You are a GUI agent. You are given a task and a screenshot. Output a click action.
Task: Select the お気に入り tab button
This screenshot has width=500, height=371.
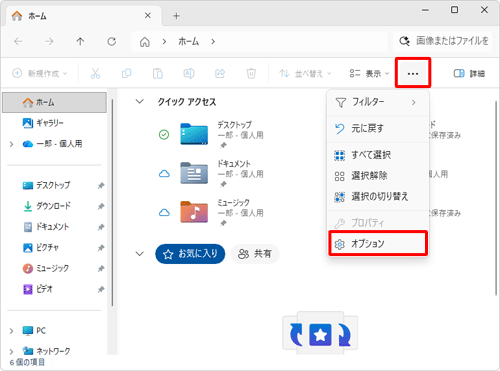pos(190,254)
